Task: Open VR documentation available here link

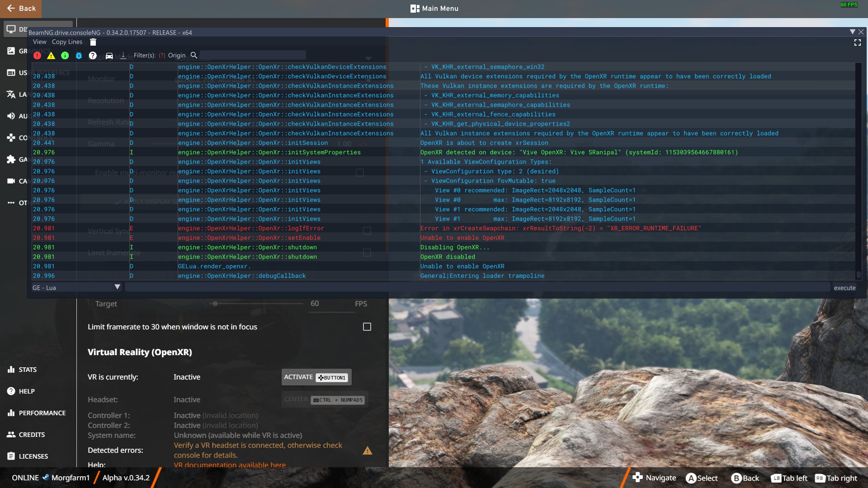Action: pyautogui.click(x=230, y=465)
